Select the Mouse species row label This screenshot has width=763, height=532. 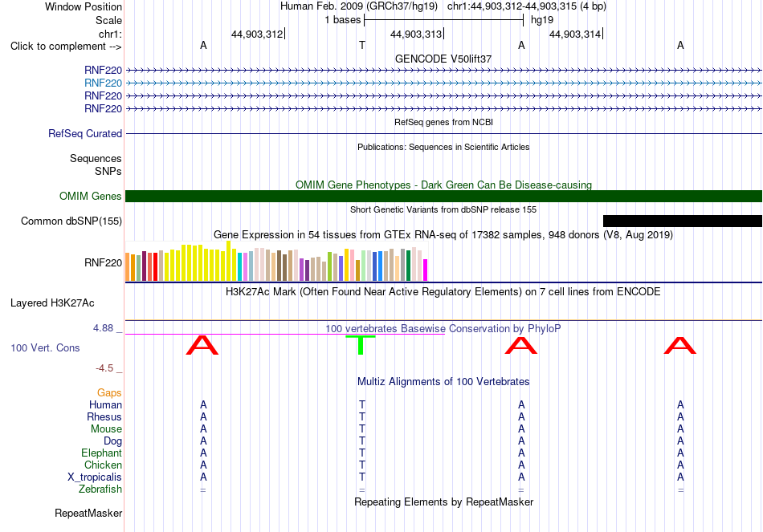(106, 429)
